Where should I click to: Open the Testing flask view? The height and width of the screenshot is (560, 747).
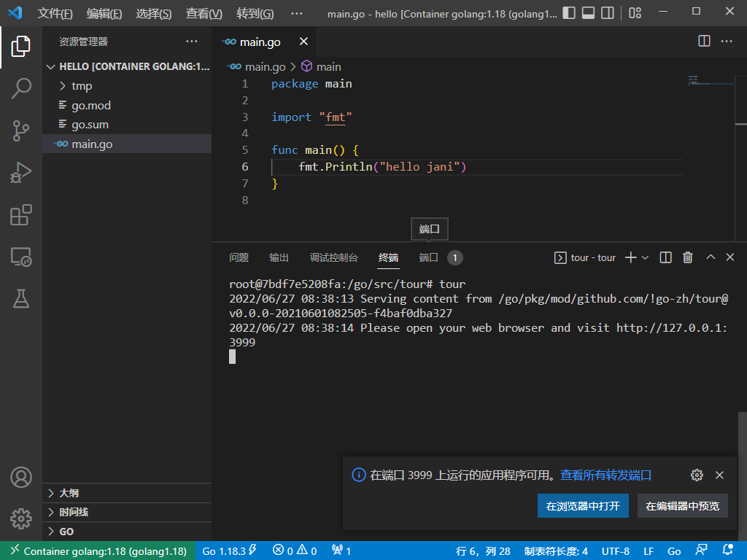point(21,298)
